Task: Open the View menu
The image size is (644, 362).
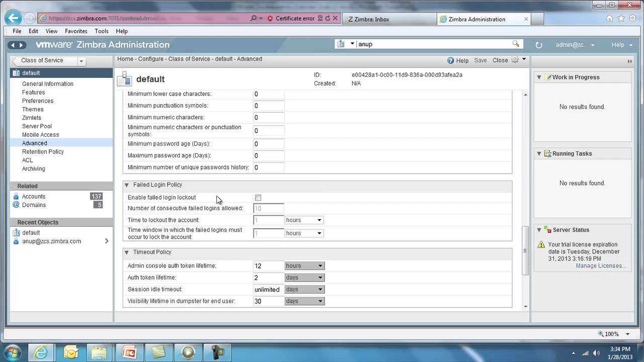Action: (x=51, y=31)
